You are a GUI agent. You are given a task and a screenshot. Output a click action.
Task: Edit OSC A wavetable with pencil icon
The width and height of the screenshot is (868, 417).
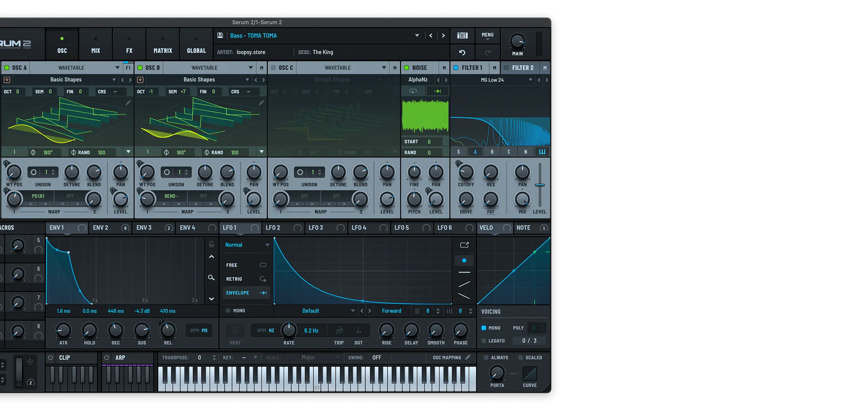(128, 103)
